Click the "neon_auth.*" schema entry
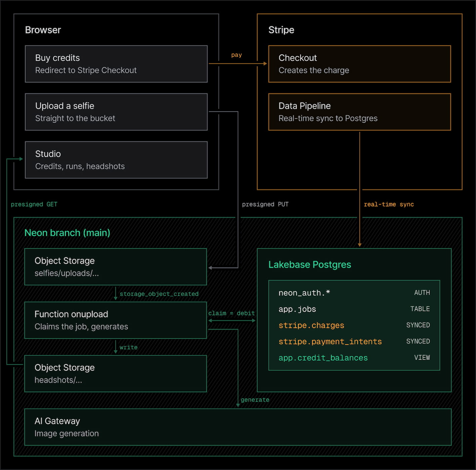Screen dimensions: 476x470 click(304, 293)
